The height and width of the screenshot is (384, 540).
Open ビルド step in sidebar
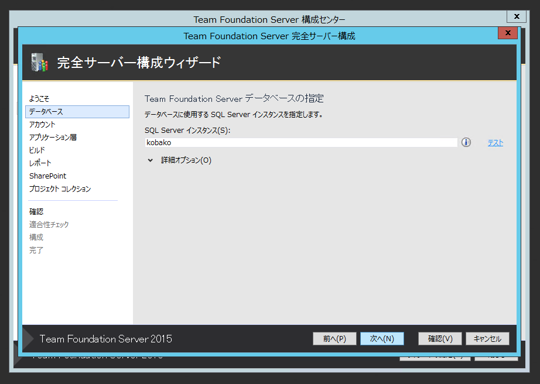tap(37, 150)
